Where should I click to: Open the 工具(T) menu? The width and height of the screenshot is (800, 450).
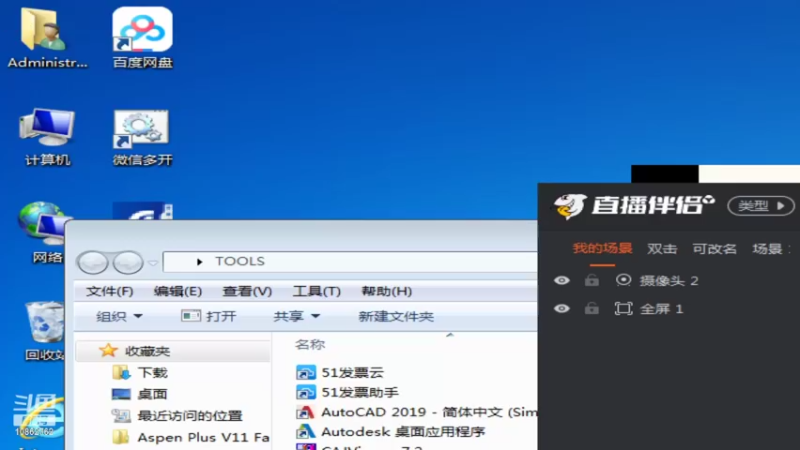tap(316, 291)
